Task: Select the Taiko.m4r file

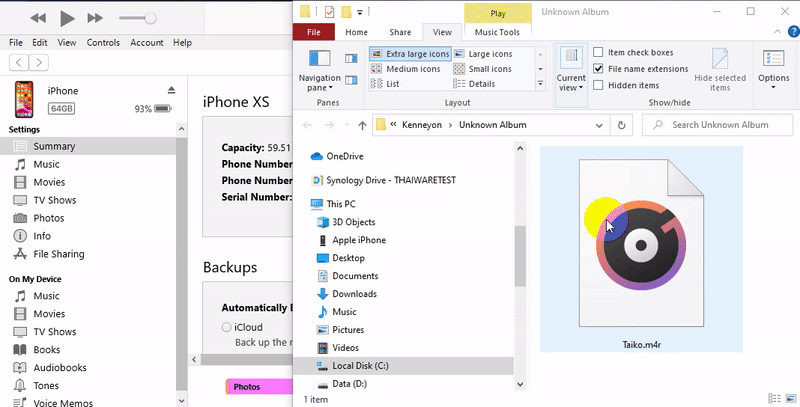Action: (x=641, y=249)
